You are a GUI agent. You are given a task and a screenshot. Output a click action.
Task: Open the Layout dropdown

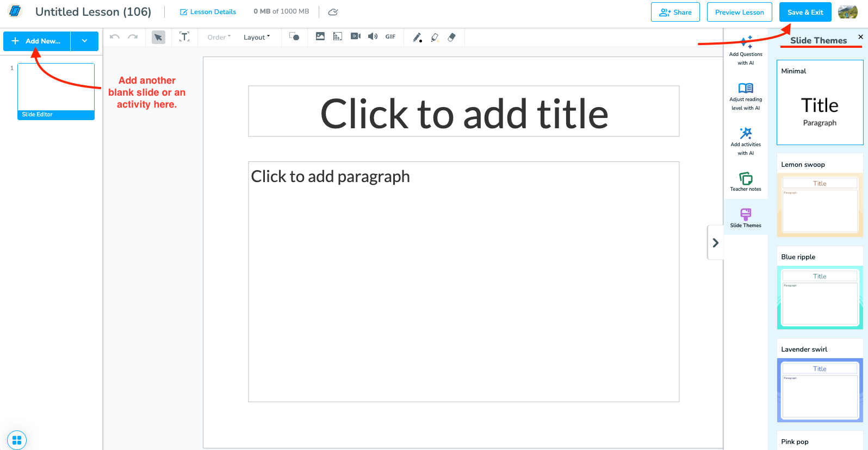(x=257, y=37)
